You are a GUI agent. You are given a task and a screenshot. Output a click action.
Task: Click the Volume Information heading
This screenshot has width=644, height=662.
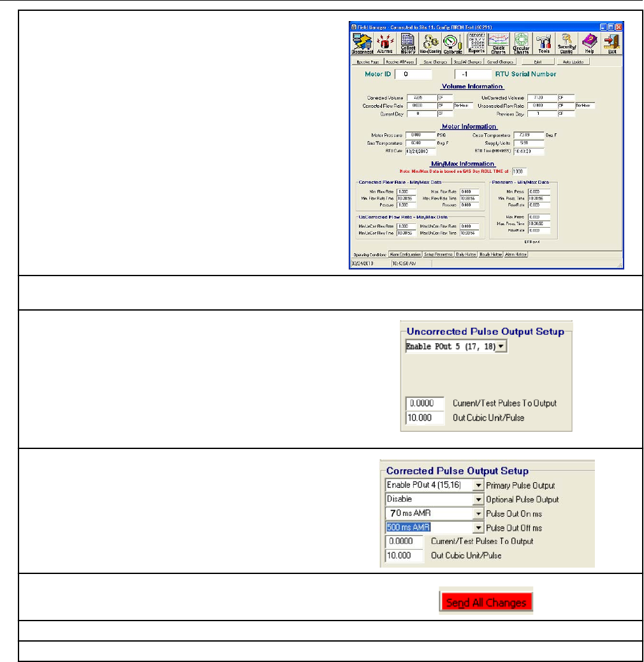click(x=472, y=87)
